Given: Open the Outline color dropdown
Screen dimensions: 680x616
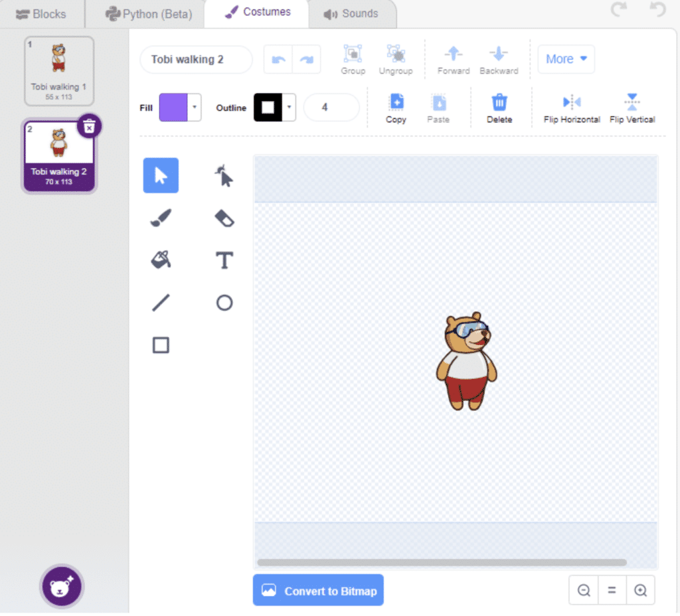Looking at the screenshot, I should [x=290, y=107].
